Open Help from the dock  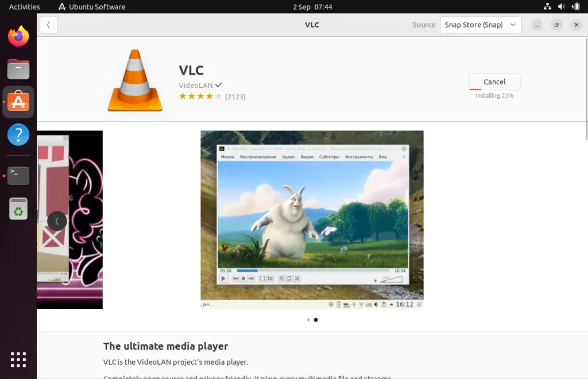pos(18,134)
